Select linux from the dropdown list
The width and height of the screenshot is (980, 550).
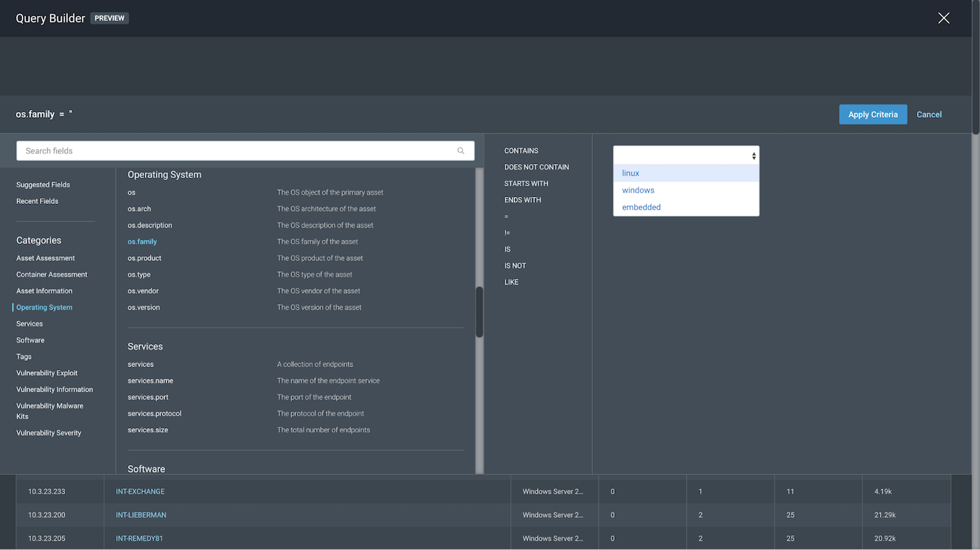click(631, 173)
